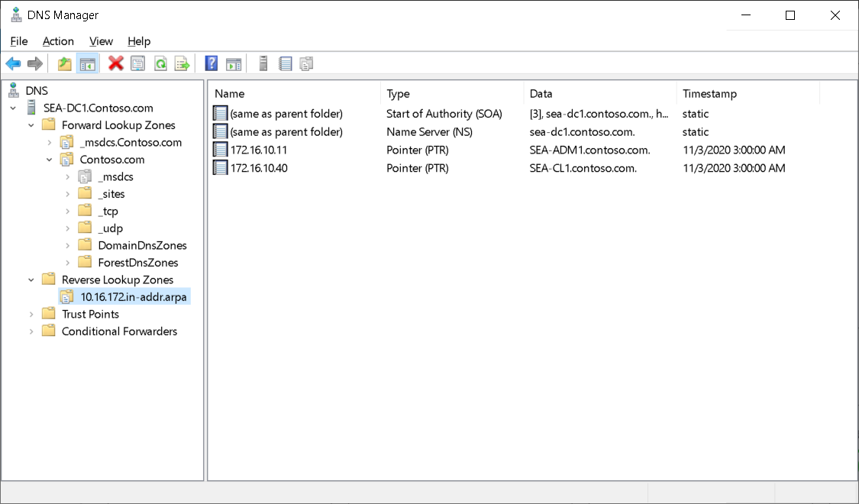This screenshot has height=504, width=859.
Task: Click the Start of Authority (SOA) type cell
Action: click(444, 113)
